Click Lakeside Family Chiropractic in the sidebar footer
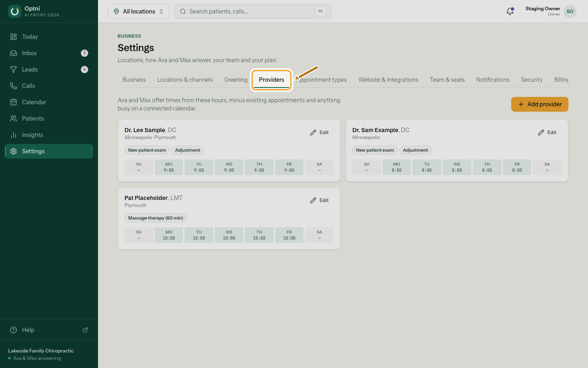Image resolution: width=588 pixels, height=368 pixels. [41, 351]
